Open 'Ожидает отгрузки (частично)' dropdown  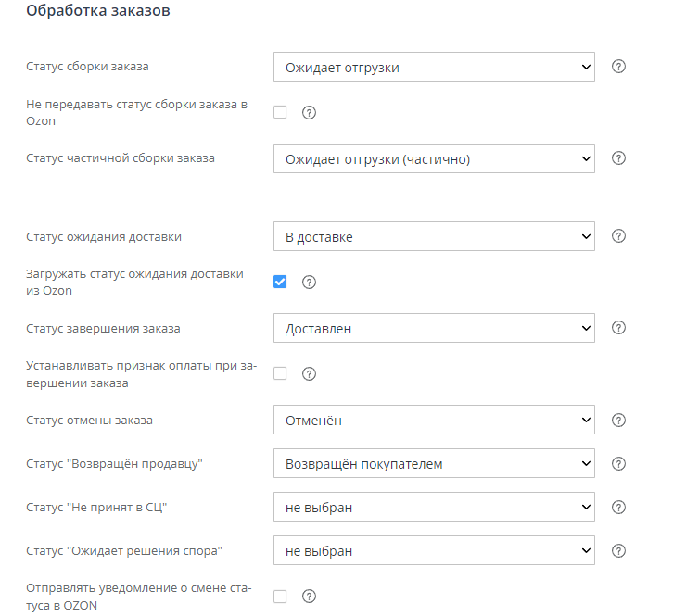click(434, 159)
